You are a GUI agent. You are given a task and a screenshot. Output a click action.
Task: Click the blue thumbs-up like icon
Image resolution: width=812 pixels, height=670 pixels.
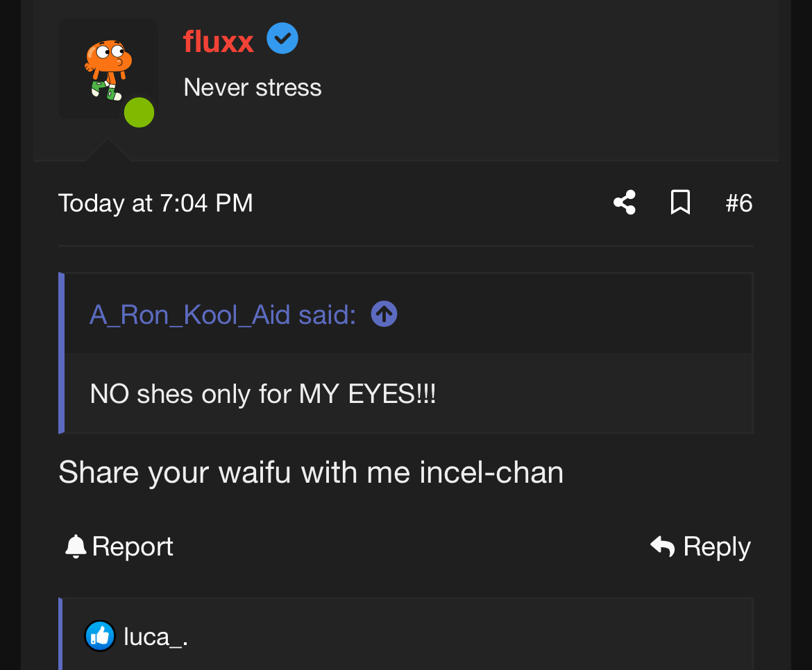[x=100, y=636]
